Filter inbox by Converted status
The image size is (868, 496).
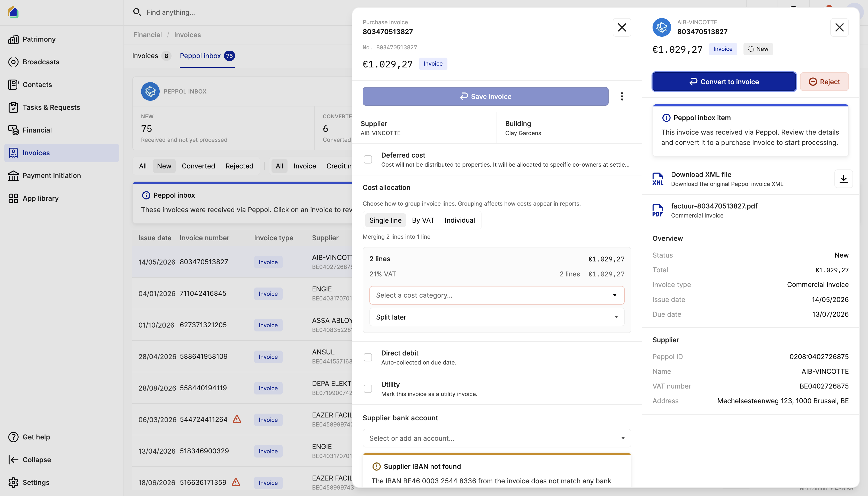pos(198,166)
